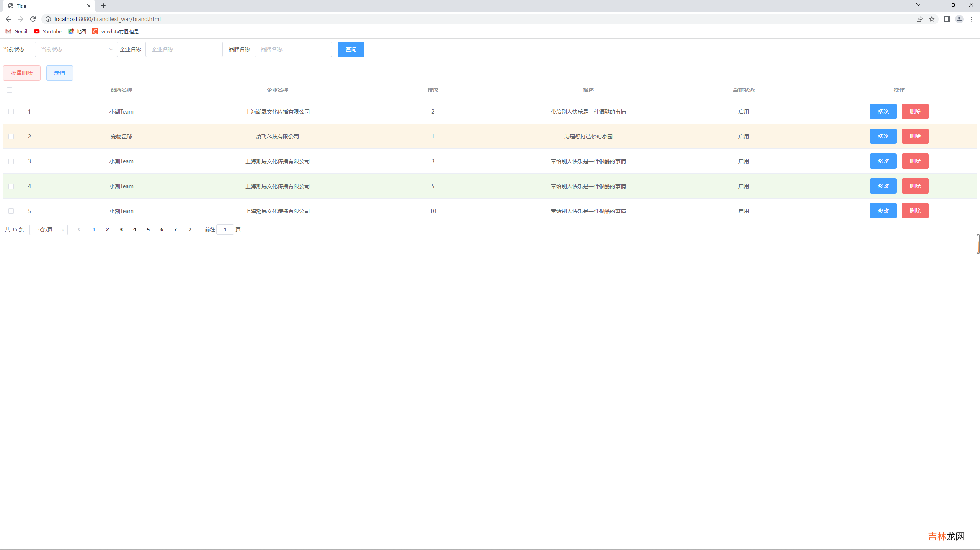This screenshot has width=980, height=550.
Task: Select the checkbox for row 5
Action: pyautogui.click(x=11, y=211)
